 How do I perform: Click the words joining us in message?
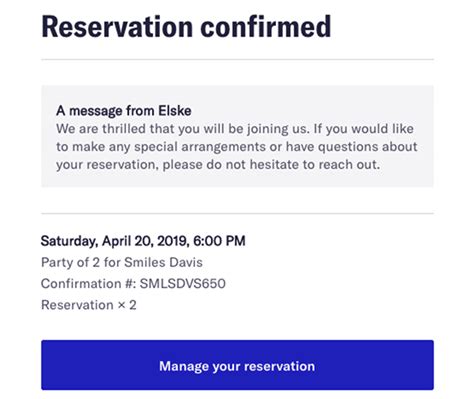[277, 129]
